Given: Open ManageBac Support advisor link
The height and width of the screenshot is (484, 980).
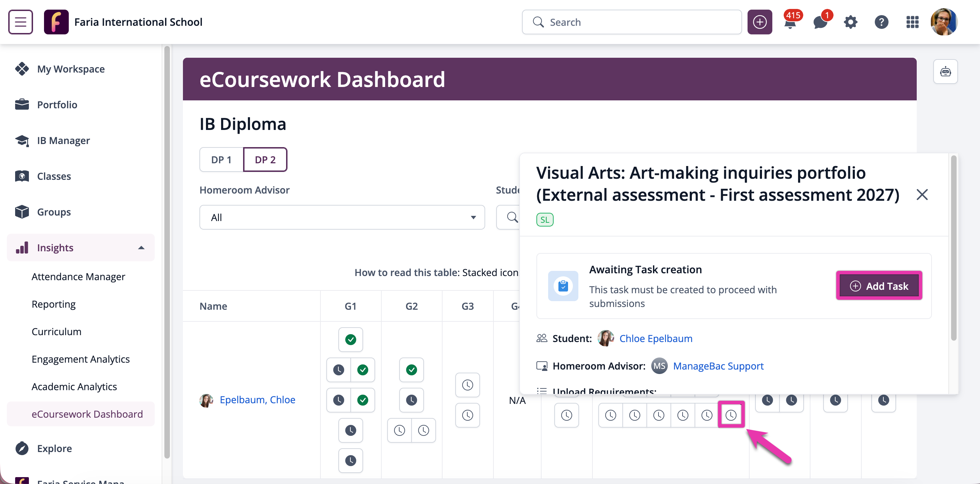Looking at the screenshot, I should [718, 366].
